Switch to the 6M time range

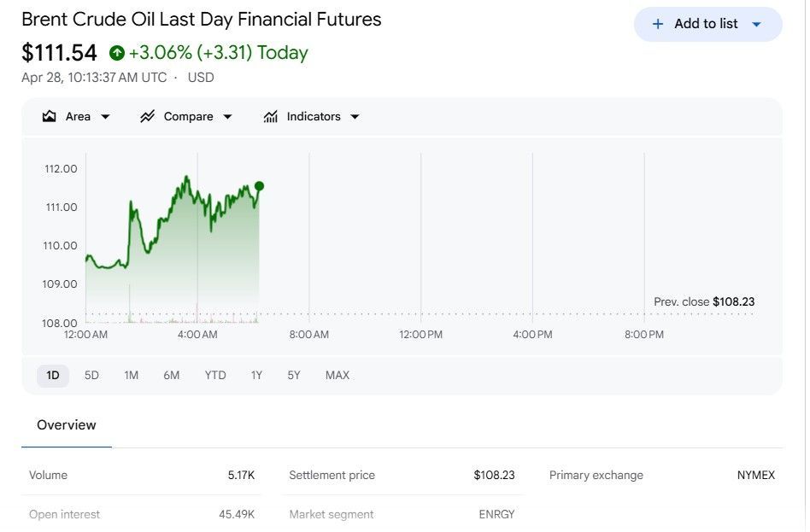172,375
